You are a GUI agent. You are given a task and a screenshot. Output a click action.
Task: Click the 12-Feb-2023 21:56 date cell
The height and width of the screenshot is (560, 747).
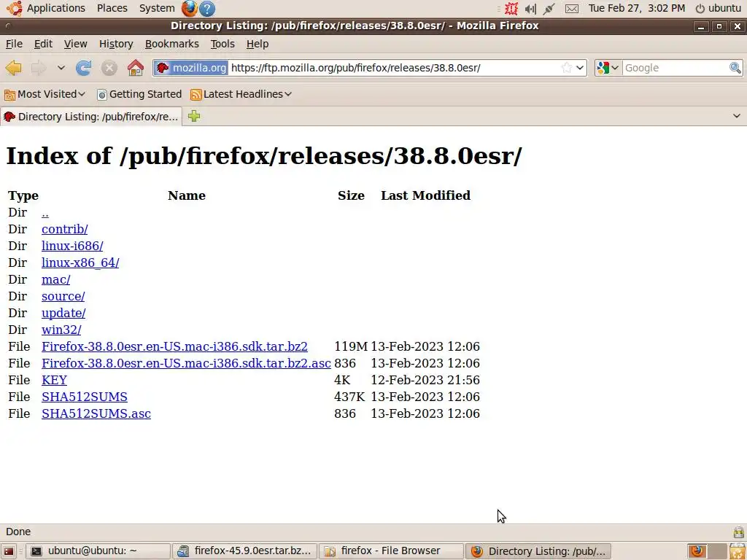click(425, 380)
